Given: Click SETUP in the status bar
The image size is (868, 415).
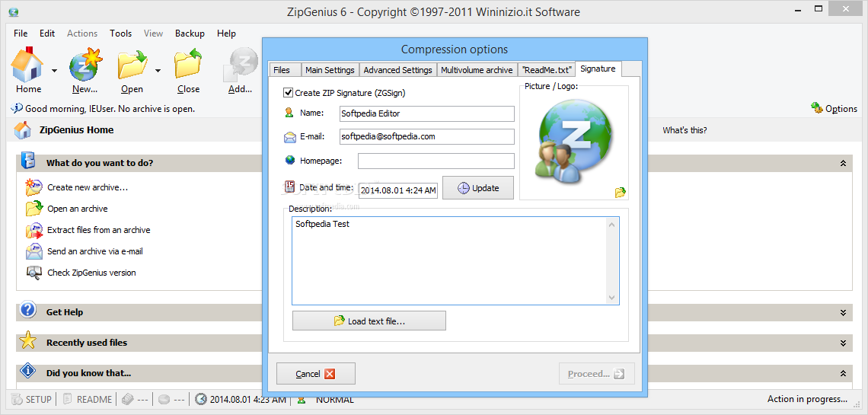Looking at the screenshot, I should coord(31,399).
